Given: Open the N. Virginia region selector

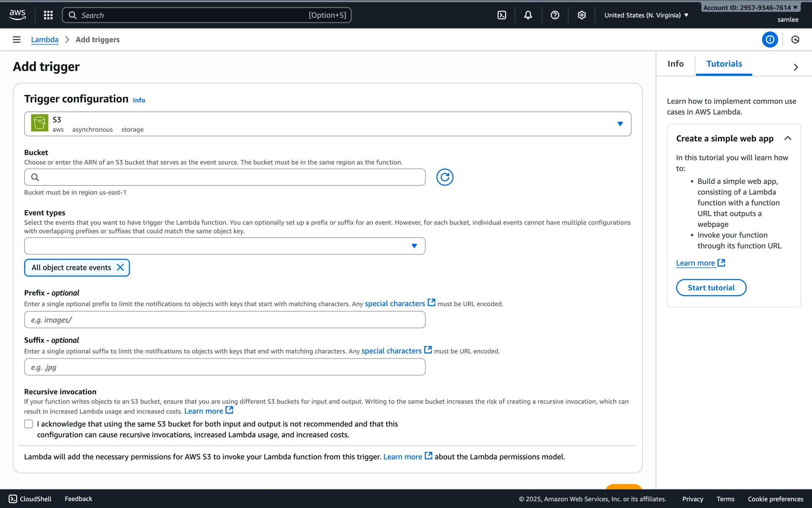Looking at the screenshot, I should [x=646, y=15].
